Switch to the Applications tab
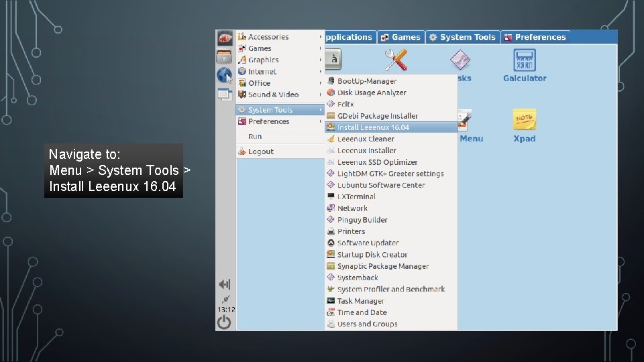Viewport: 644px width, 362px height. 350,38
